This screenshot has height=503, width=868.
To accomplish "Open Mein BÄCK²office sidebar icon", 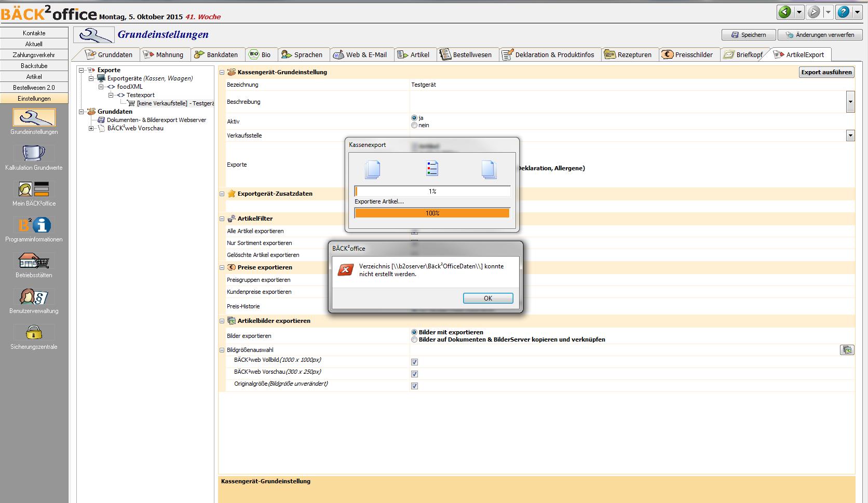I will point(34,189).
